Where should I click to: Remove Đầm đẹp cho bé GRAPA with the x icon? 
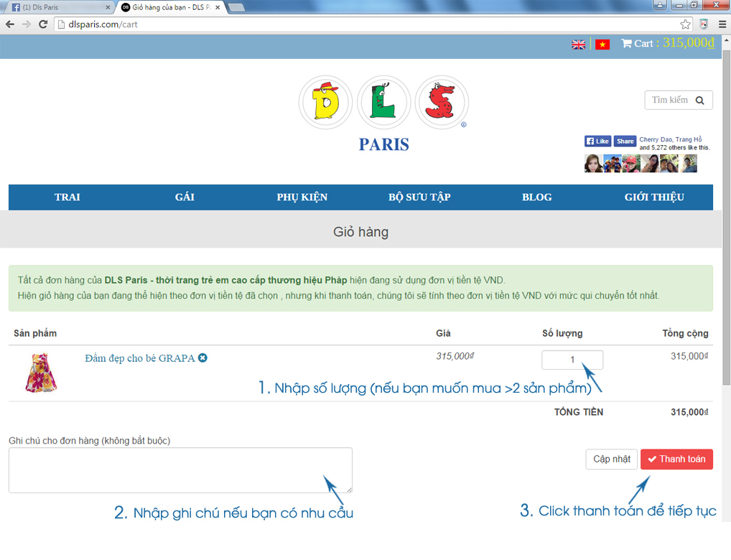pos(202,358)
